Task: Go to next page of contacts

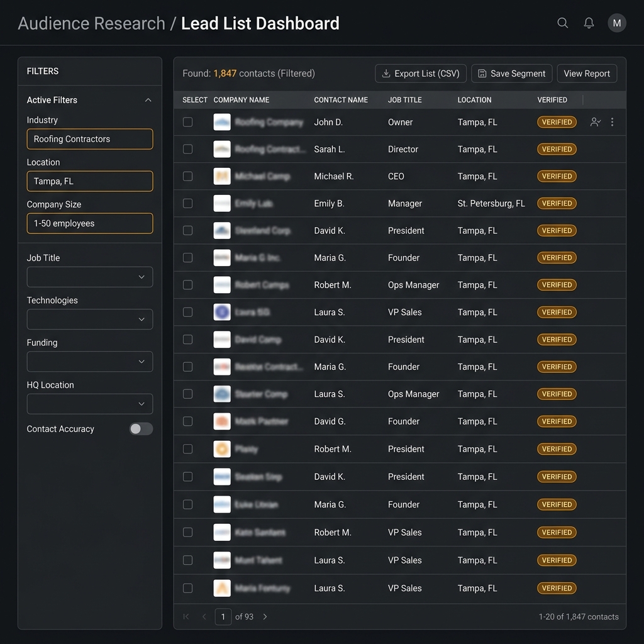Action: tap(265, 616)
